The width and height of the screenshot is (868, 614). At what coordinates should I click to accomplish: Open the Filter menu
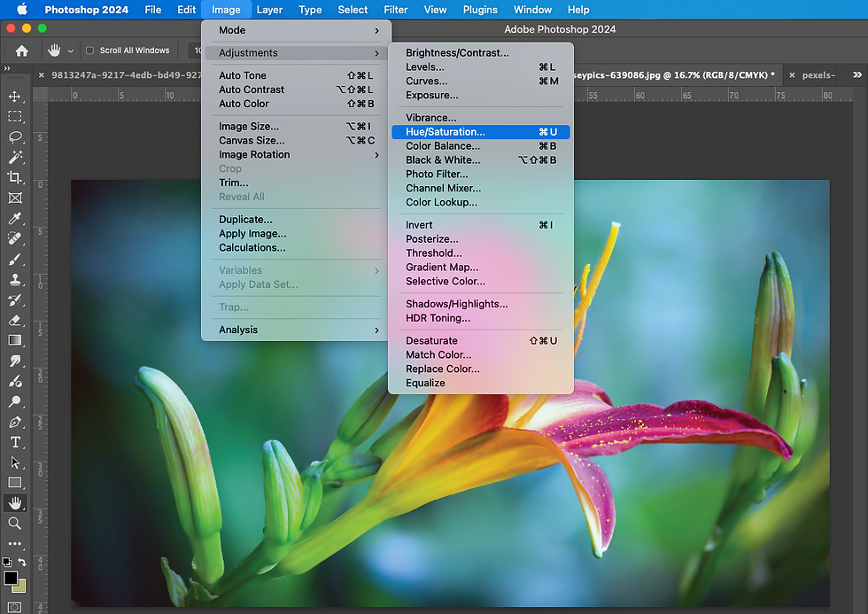pos(396,10)
